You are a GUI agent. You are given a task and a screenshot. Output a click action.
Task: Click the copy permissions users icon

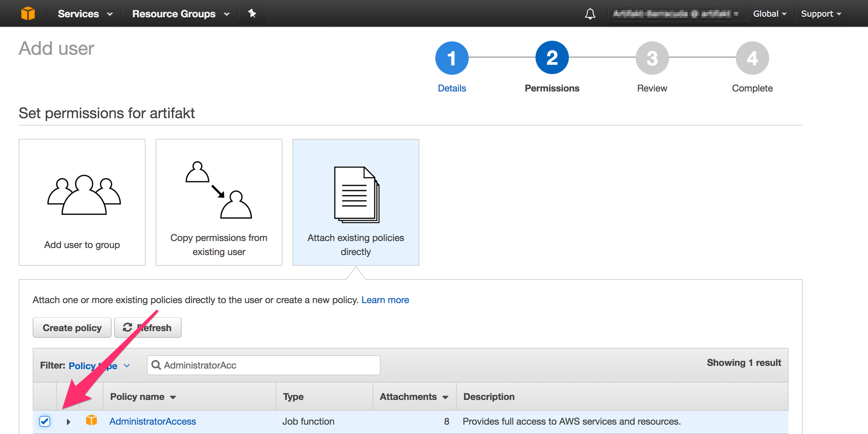pos(219,190)
